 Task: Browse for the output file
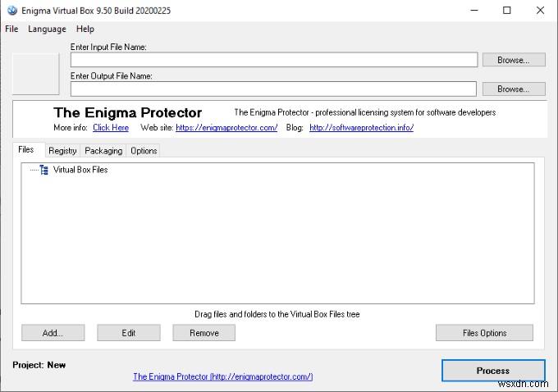(513, 89)
